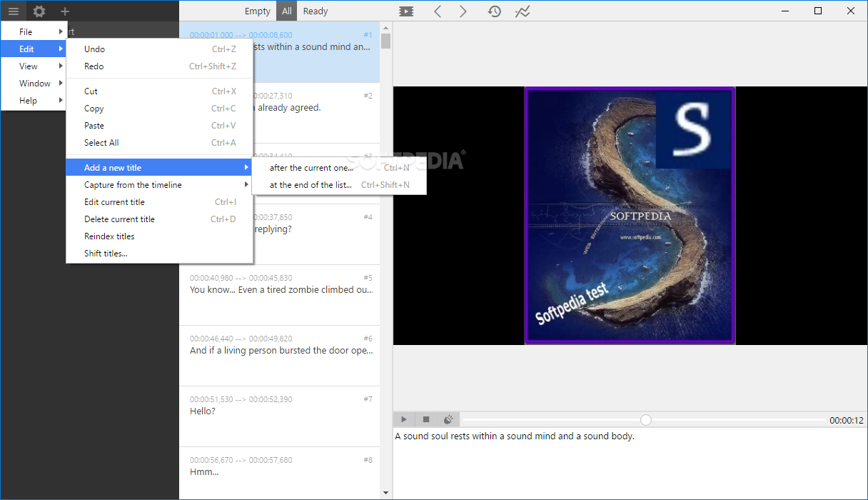Expand the Edit menu
The height and width of the screenshot is (500, 868).
(34, 49)
